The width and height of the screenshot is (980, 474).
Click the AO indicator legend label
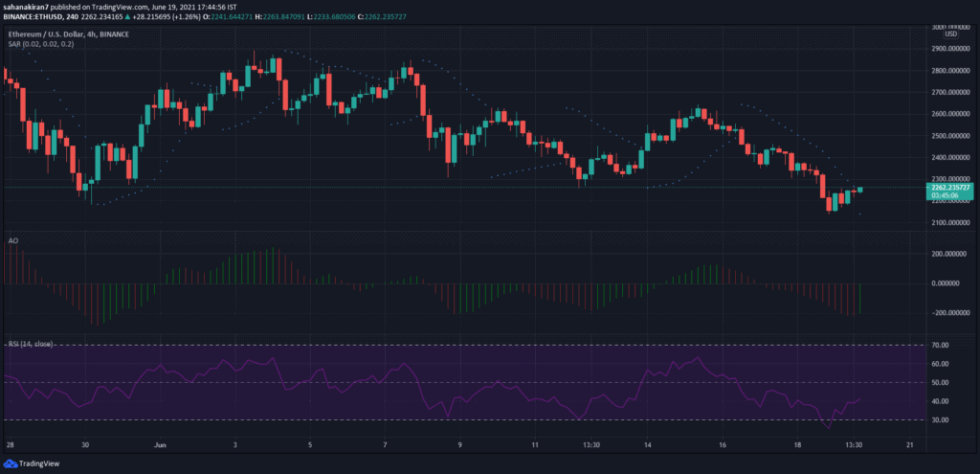tap(11, 240)
